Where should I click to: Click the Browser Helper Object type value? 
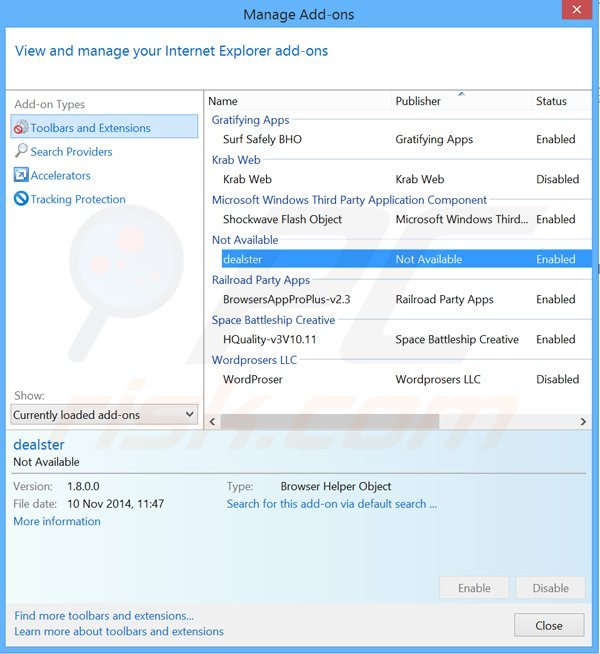point(336,486)
